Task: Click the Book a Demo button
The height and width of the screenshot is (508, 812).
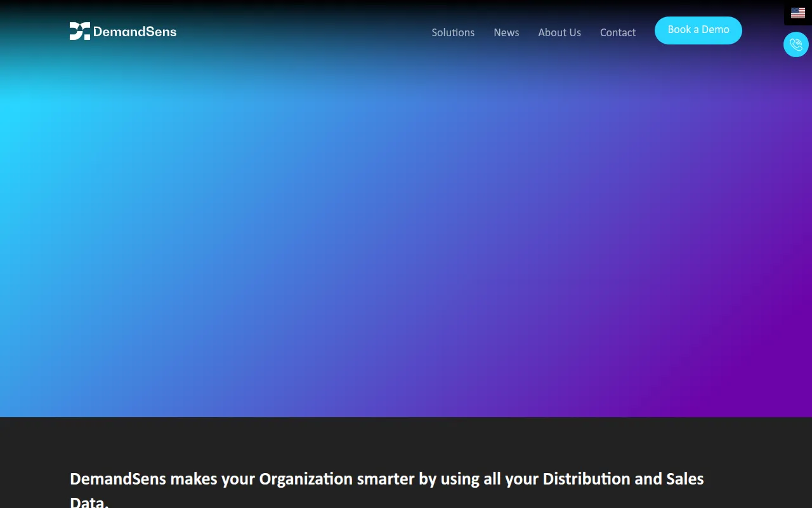Action: (x=698, y=30)
